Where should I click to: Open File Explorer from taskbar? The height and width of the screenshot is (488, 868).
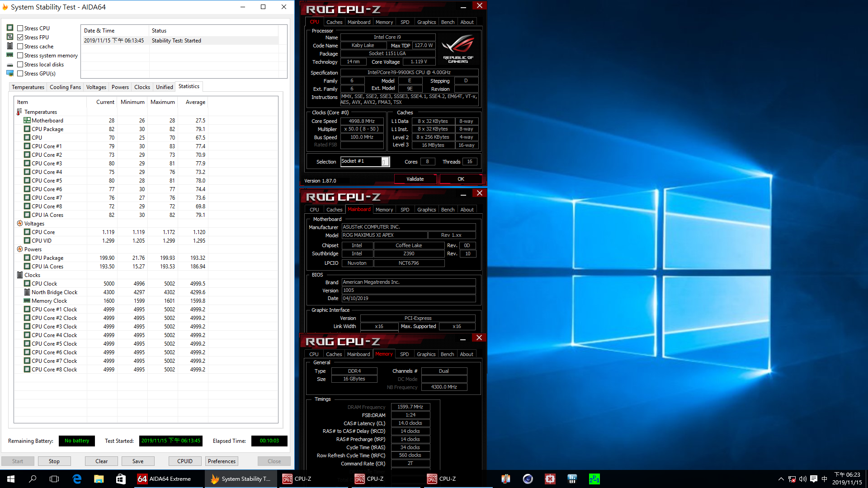(99, 479)
